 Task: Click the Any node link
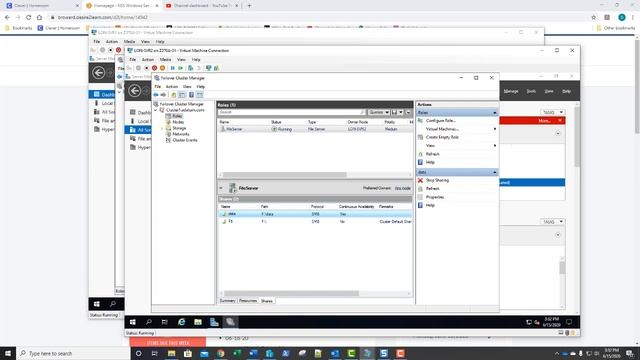(x=402, y=188)
